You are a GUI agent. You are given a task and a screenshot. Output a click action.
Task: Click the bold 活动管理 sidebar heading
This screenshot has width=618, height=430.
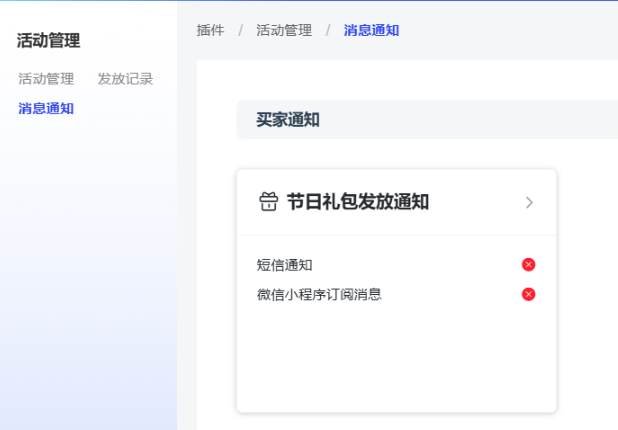(x=48, y=41)
